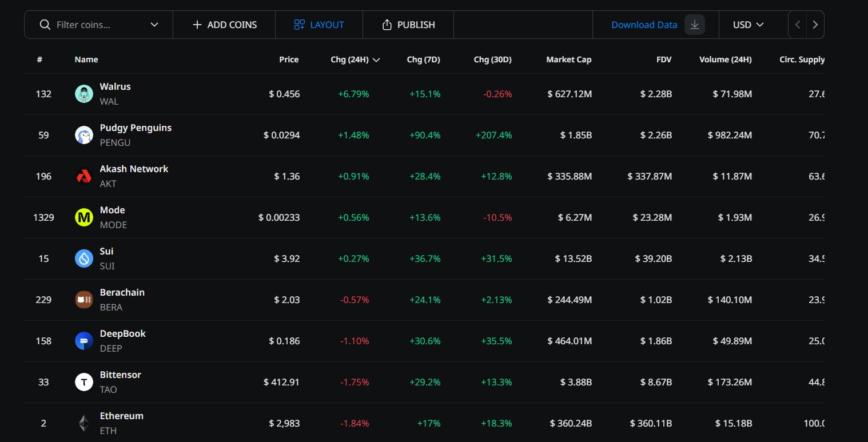Click the Walrus price $ 0.456
Image resolution: width=868 pixels, height=442 pixels.
tap(284, 94)
